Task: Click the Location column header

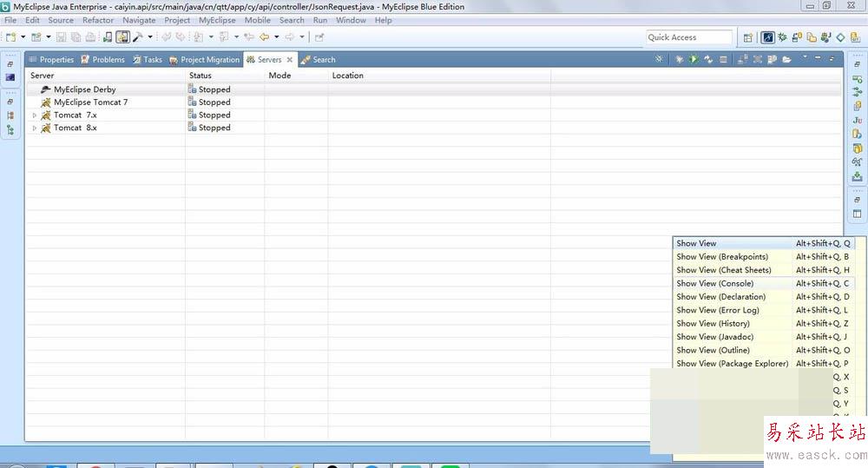Action: (x=439, y=76)
